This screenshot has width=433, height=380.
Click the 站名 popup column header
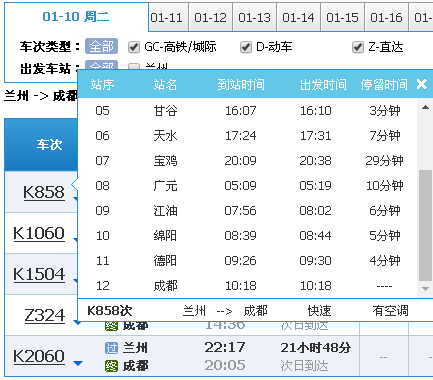click(165, 85)
